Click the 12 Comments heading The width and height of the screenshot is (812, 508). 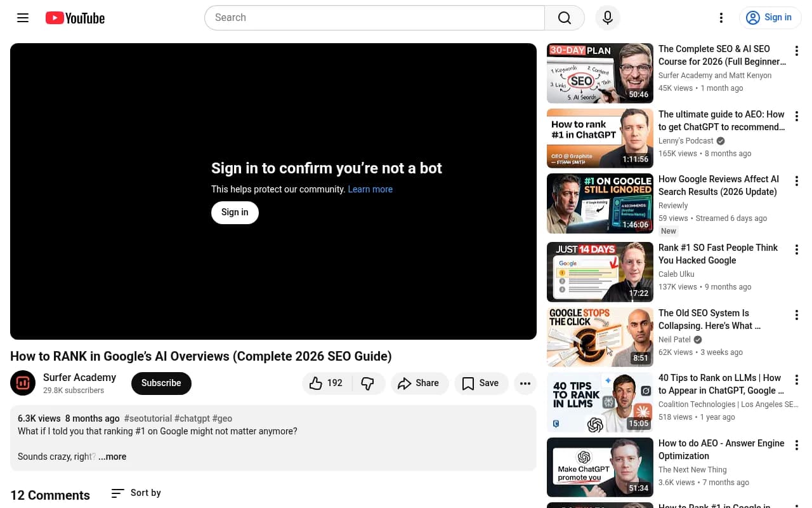[50, 495]
